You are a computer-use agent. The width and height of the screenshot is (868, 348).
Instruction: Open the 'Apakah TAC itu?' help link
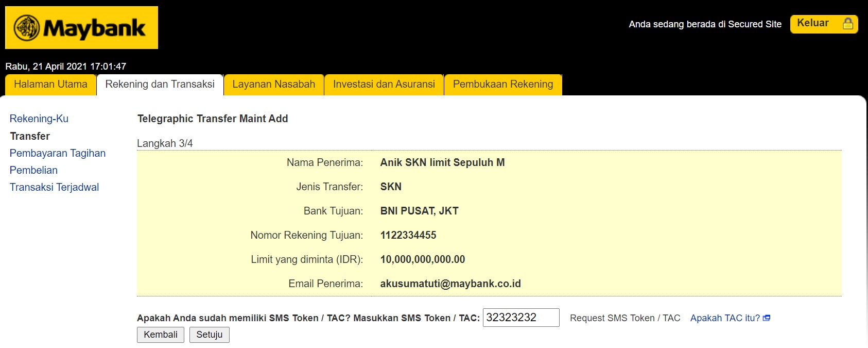pos(725,318)
